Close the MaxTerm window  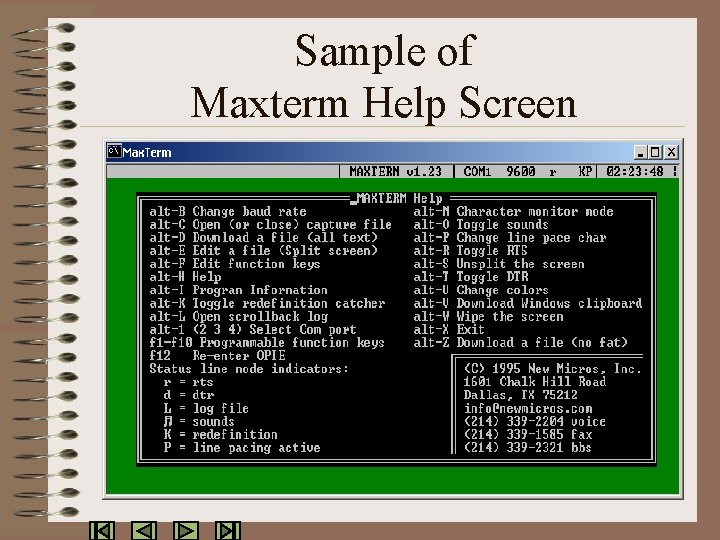pos(671,152)
